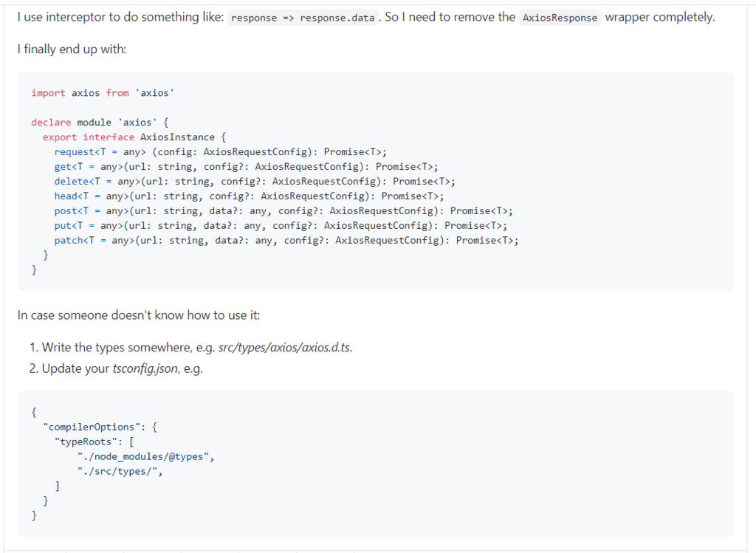The height and width of the screenshot is (553, 756).
Task: Select the put<T = any> signature line
Action: (x=281, y=226)
